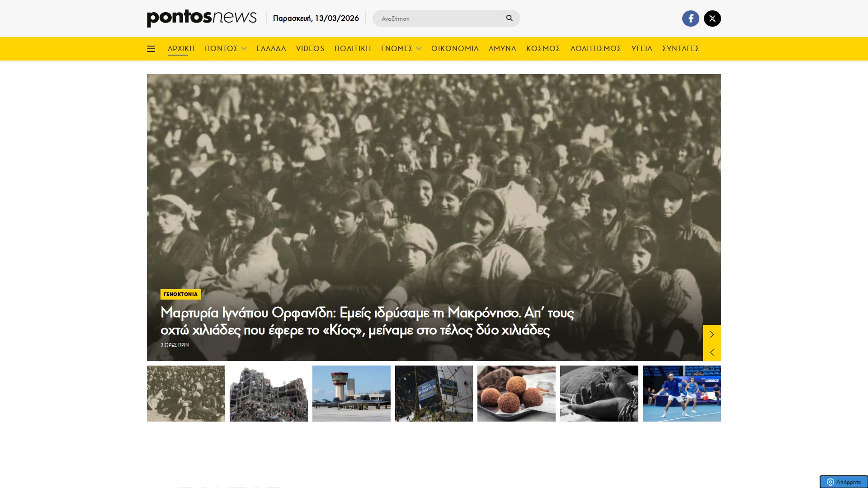This screenshot has width=868, height=488.
Task: Open the Facebook page icon
Action: (690, 19)
